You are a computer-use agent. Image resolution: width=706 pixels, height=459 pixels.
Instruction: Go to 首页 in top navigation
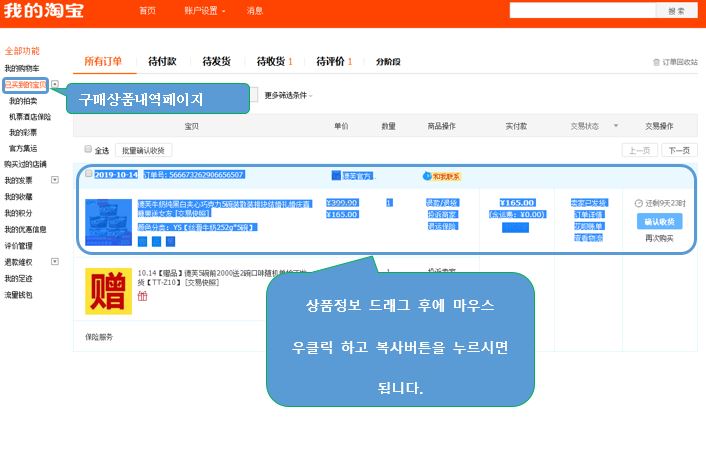(147, 11)
